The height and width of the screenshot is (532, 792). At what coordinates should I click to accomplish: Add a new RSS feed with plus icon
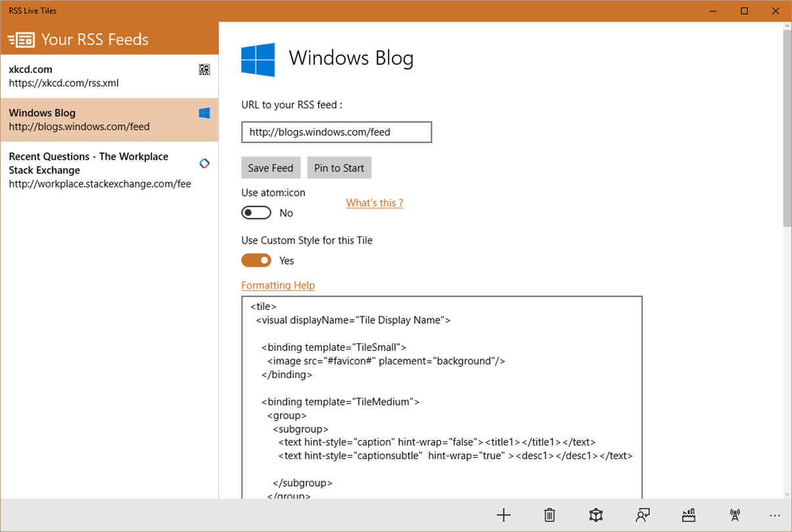pos(503,516)
